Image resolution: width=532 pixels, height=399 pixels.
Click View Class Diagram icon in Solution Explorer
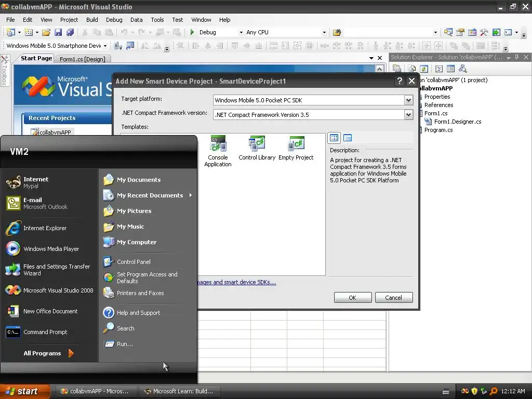(x=462, y=69)
